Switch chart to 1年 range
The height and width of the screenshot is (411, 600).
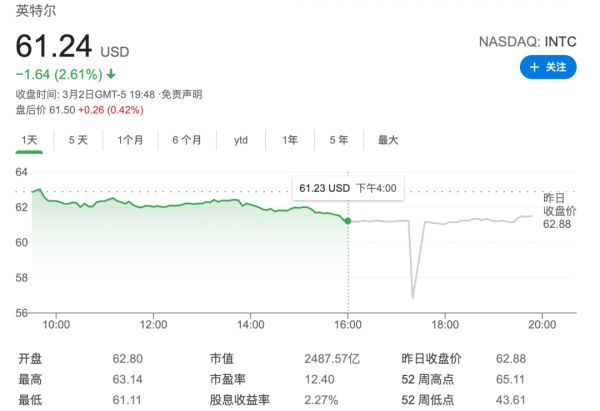tap(290, 140)
